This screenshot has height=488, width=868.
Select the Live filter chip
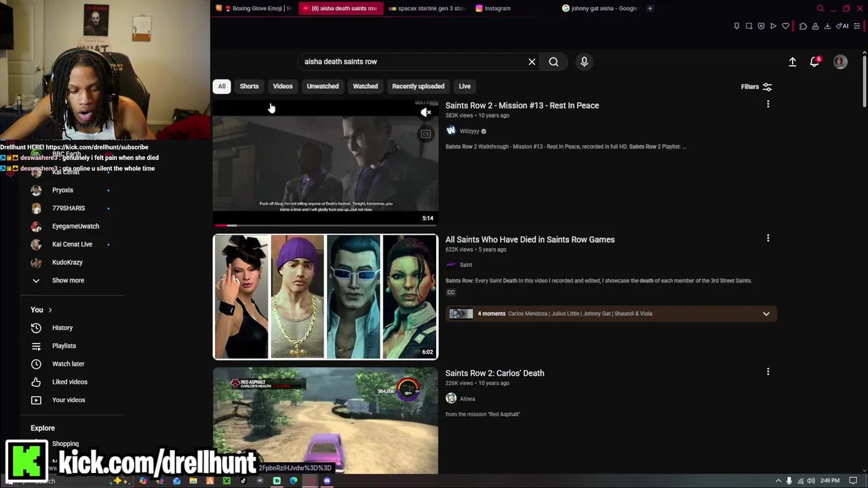[465, 86]
